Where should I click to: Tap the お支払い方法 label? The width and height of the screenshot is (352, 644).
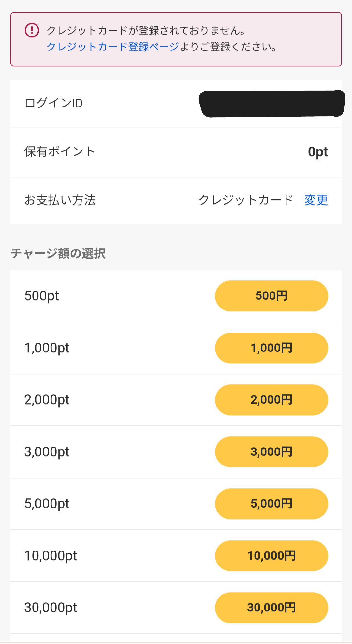(60, 200)
